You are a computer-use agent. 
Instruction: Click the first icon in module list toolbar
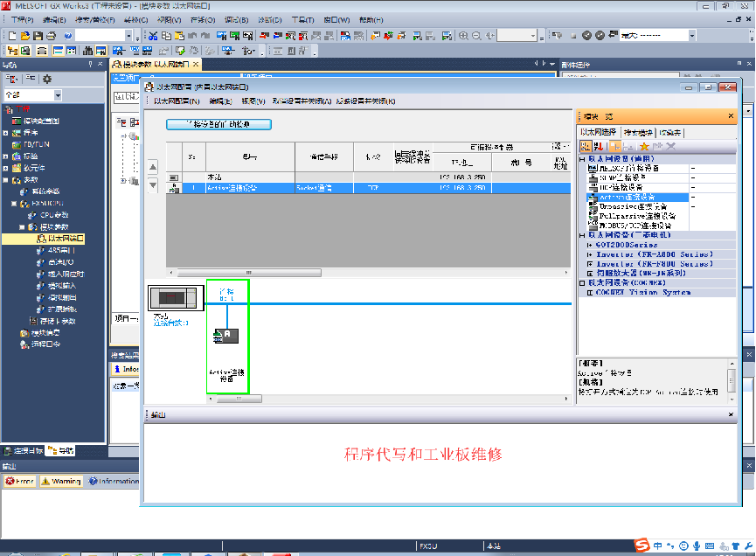586,146
